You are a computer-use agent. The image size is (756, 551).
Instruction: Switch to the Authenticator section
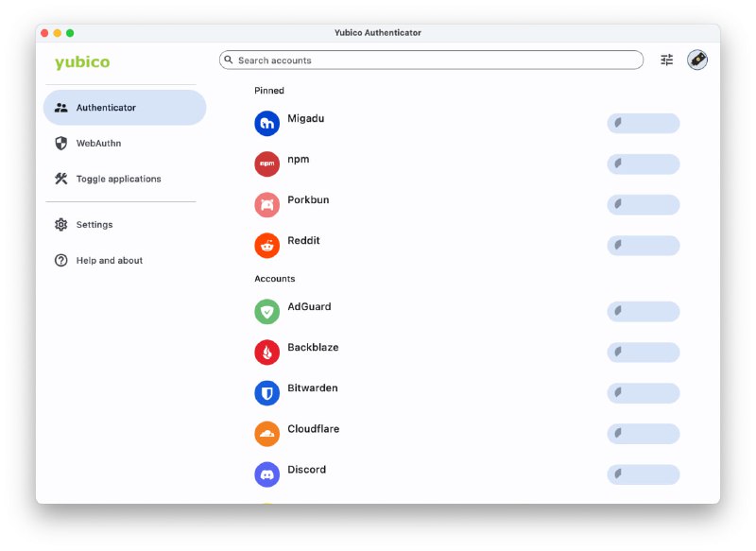(125, 108)
